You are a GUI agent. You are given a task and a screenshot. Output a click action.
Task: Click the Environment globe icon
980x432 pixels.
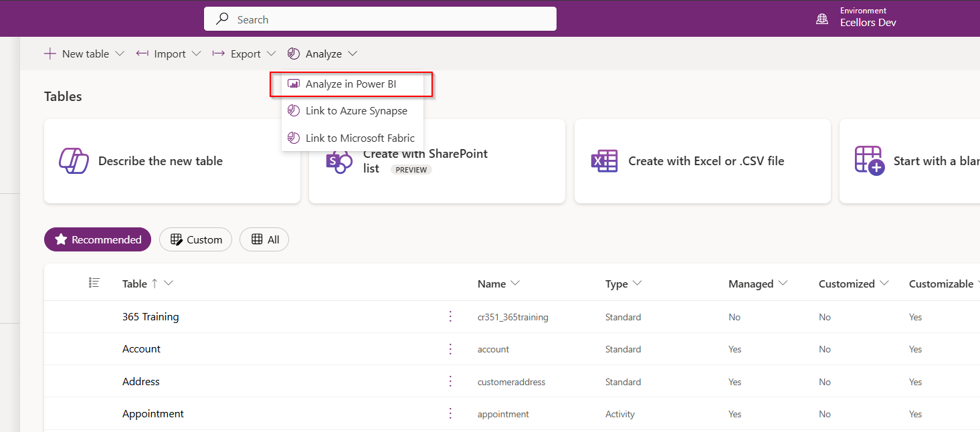click(822, 19)
